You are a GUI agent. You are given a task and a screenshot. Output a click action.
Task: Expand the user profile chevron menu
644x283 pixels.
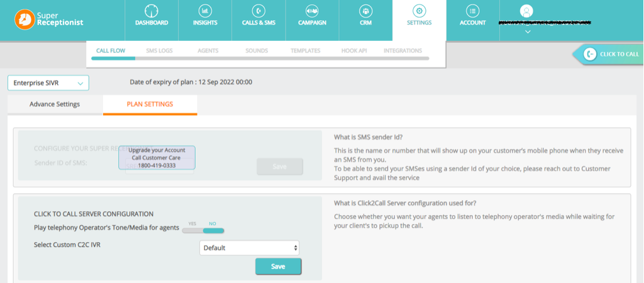[528, 31]
